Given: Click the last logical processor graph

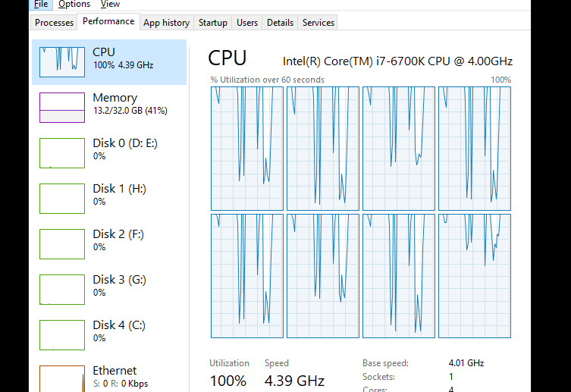Looking at the screenshot, I should point(475,276).
